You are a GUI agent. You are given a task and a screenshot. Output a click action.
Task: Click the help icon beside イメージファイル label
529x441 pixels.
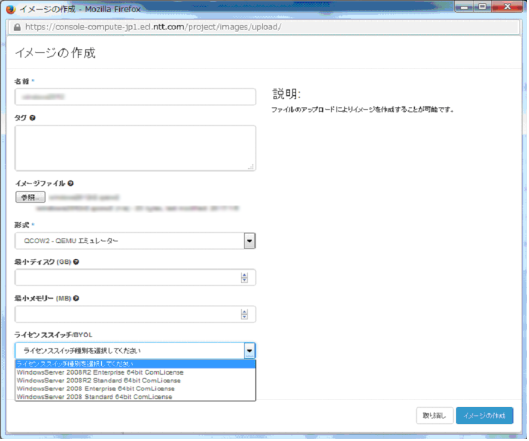71,183
